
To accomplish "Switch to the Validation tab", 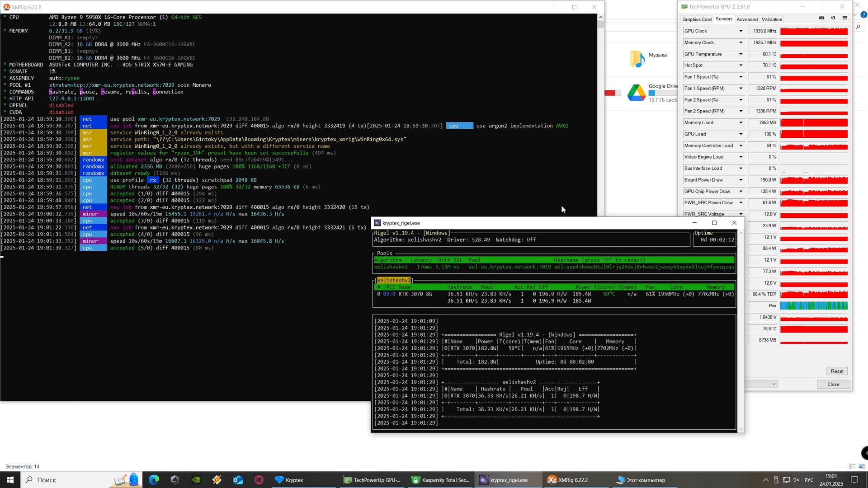I will tap(772, 19).
